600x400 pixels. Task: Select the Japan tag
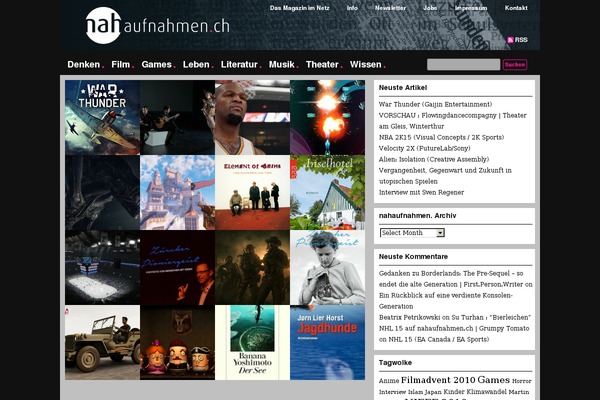433,392
